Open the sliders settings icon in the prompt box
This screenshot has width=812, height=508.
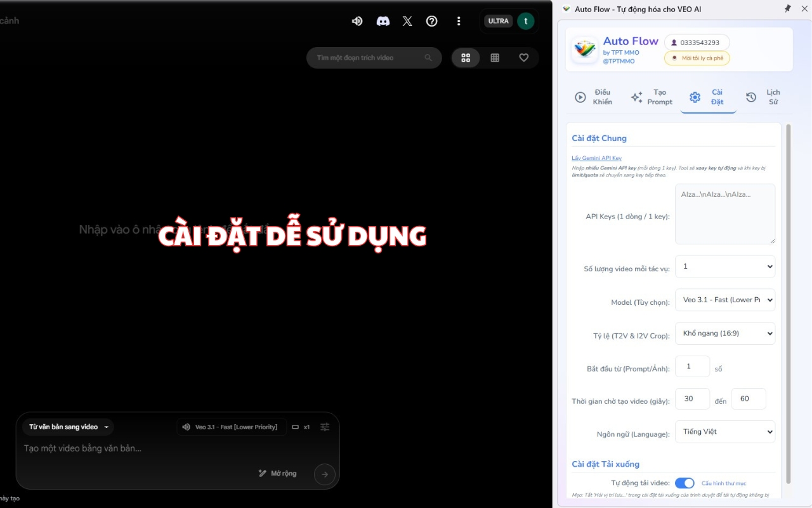pos(325,427)
